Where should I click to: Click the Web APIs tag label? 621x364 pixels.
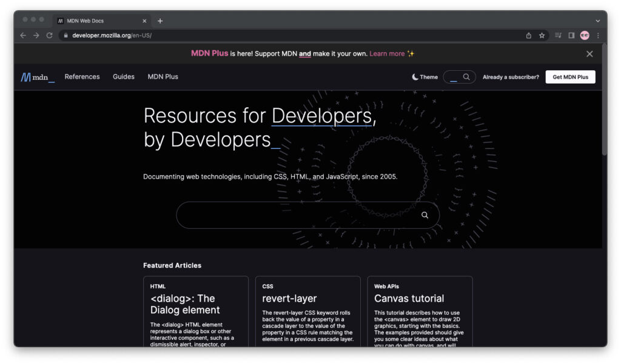click(386, 286)
